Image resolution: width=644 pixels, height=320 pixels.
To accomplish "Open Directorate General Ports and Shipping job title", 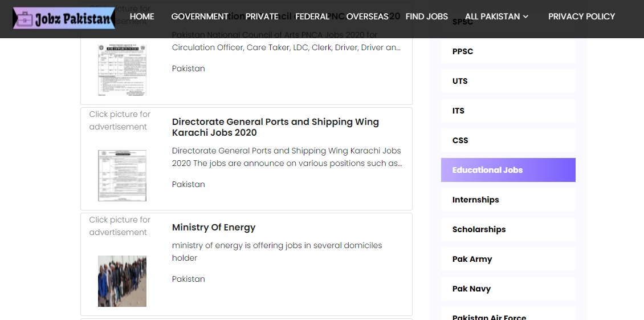I will click(275, 127).
